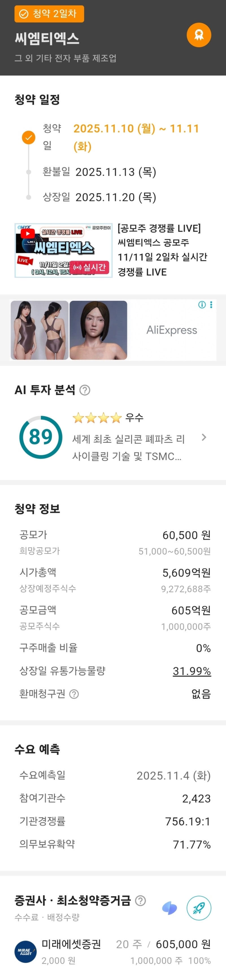The height and width of the screenshot is (980, 226).
Task: Tap the 환매청구권 question mark icon
Action: (74, 694)
